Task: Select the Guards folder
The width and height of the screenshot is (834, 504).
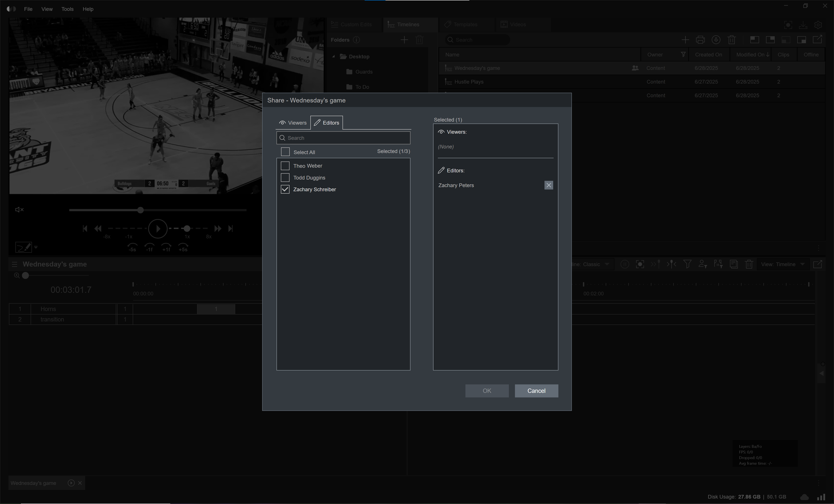Action: [x=364, y=72]
